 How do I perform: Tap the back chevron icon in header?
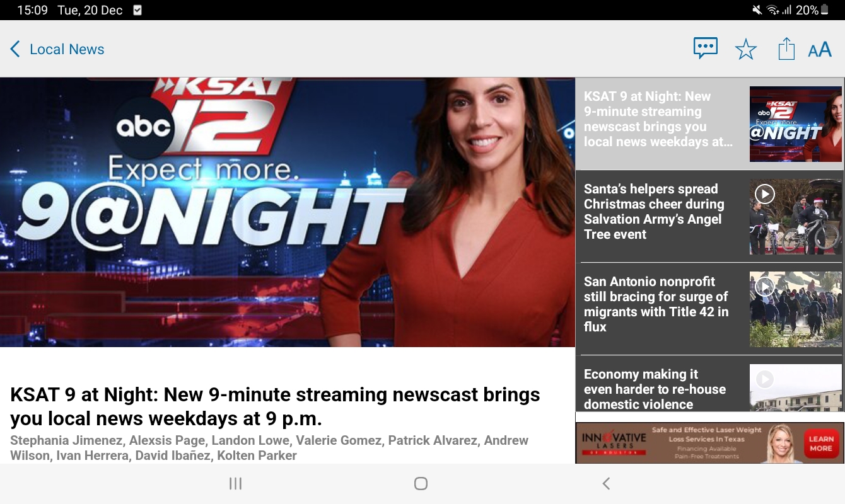click(x=15, y=49)
